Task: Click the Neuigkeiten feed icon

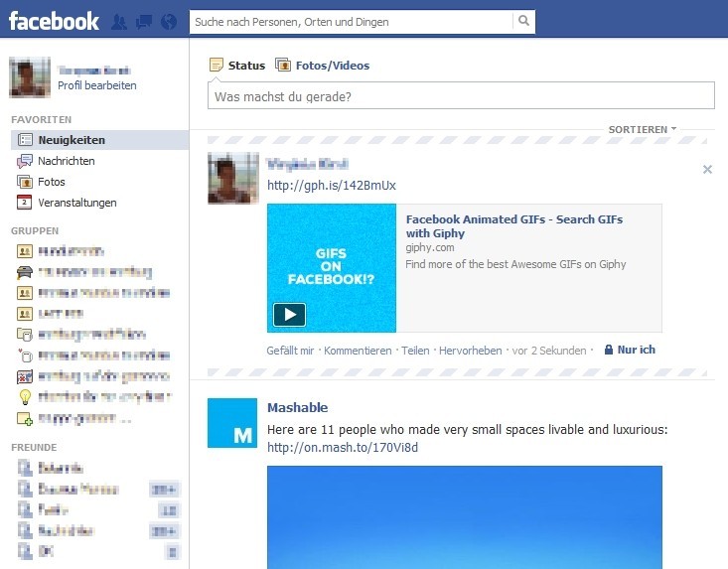Action: click(25, 140)
